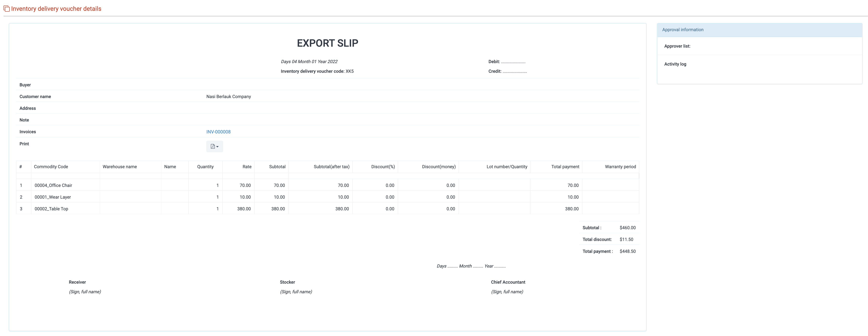The width and height of the screenshot is (868, 336).
Task: Click the Warranty period column header
Action: 620,167
